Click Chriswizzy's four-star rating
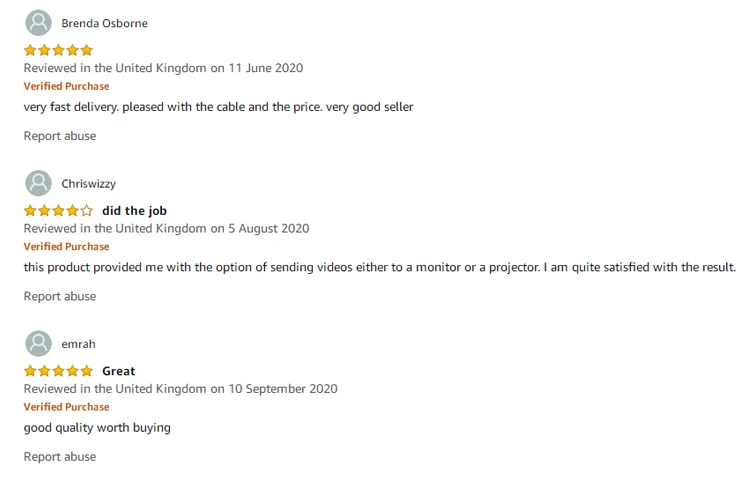The width and height of the screenshot is (750, 480). 58,211
